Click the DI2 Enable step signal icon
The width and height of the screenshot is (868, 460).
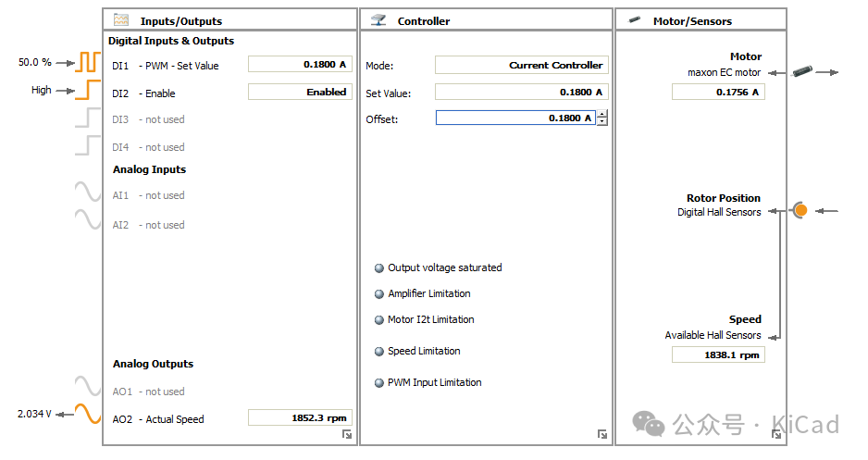coord(88,91)
